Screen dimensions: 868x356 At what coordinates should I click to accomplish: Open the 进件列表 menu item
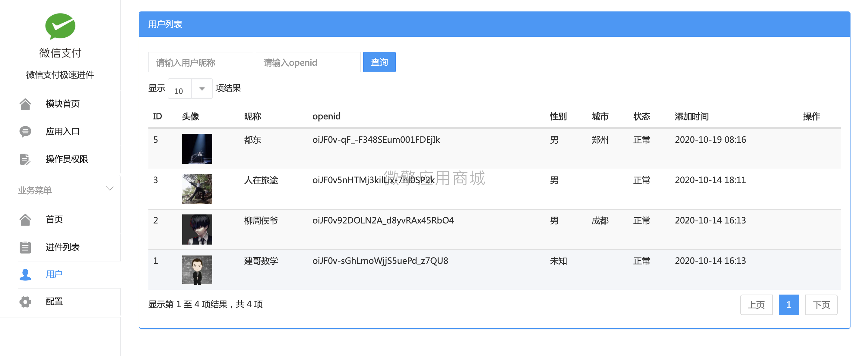coord(63,247)
